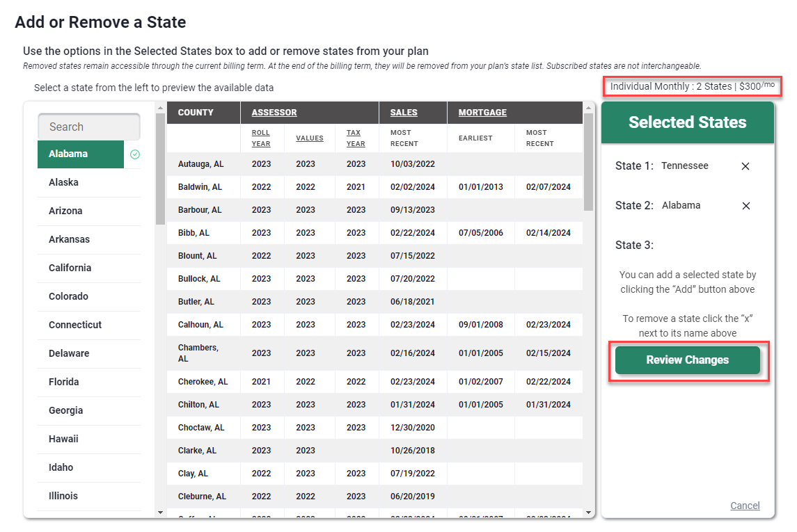
Task: Click the county table scroll up arrow
Action: click(x=588, y=107)
